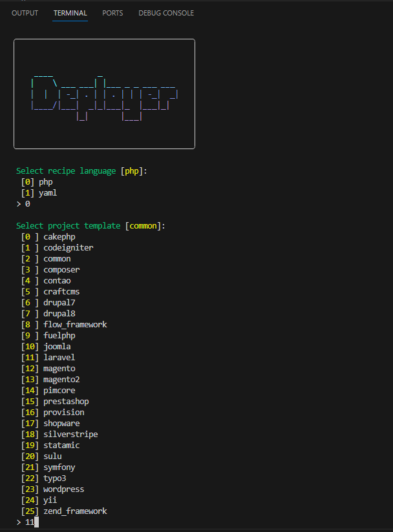Click the drupal8 template entry
The height and width of the screenshot is (532, 393).
click(x=59, y=313)
